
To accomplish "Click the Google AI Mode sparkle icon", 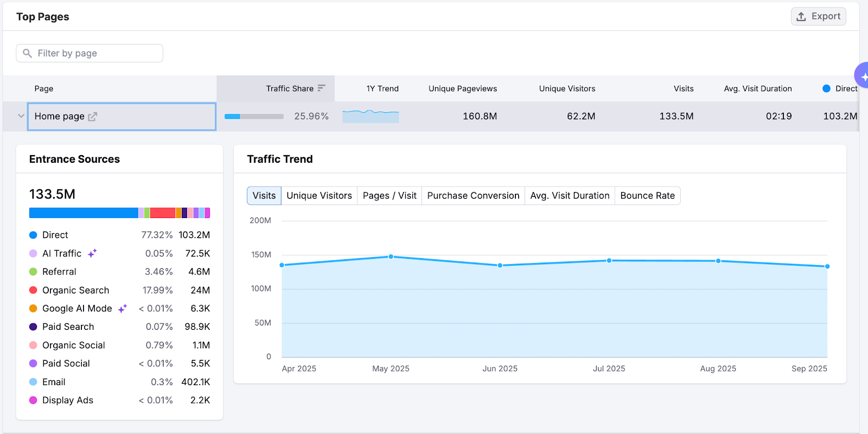I will coord(123,309).
